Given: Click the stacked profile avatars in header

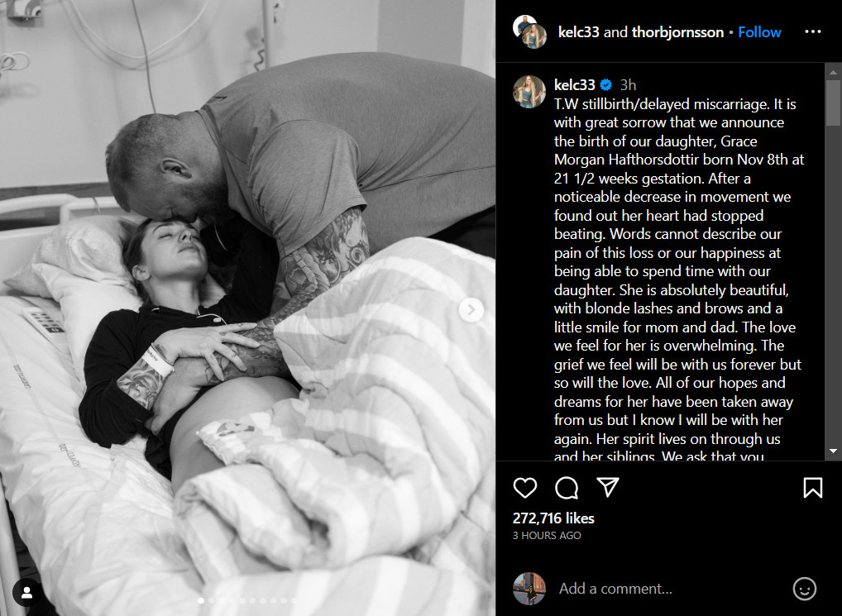Looking at the screenshot, I should click(x=529, y=31).
